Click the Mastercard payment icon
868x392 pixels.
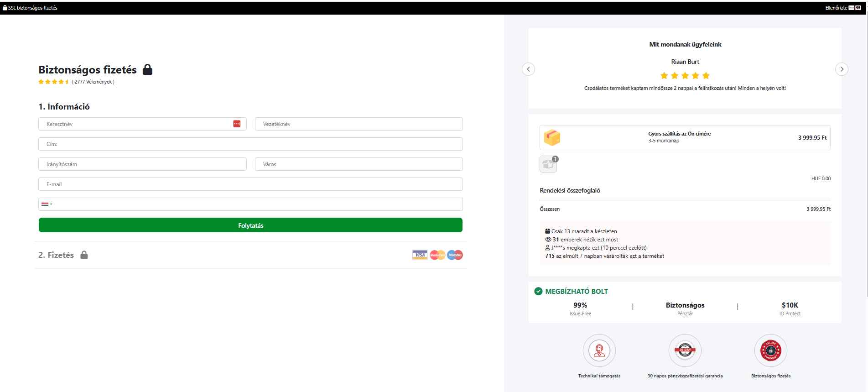point(437,255)
